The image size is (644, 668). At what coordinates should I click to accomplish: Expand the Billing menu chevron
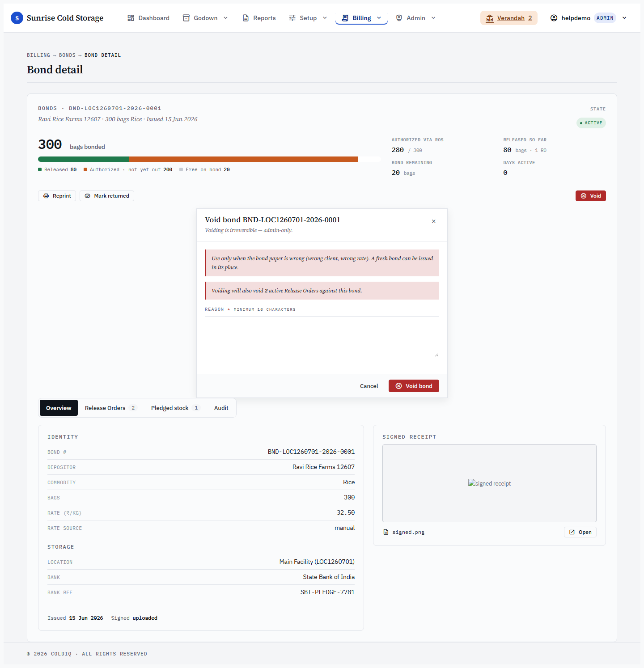pos(379,18)
